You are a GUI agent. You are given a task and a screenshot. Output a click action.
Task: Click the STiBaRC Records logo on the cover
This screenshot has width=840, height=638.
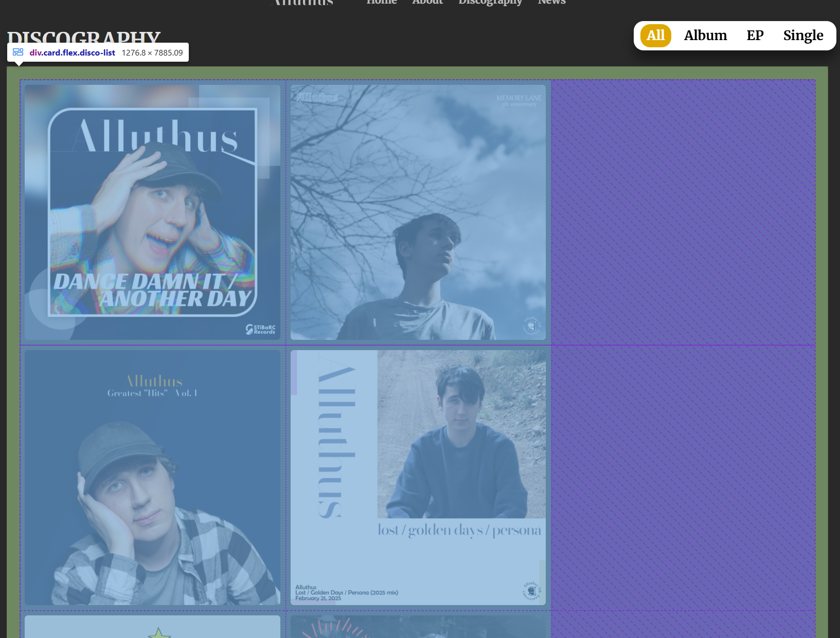coord(260,329)
